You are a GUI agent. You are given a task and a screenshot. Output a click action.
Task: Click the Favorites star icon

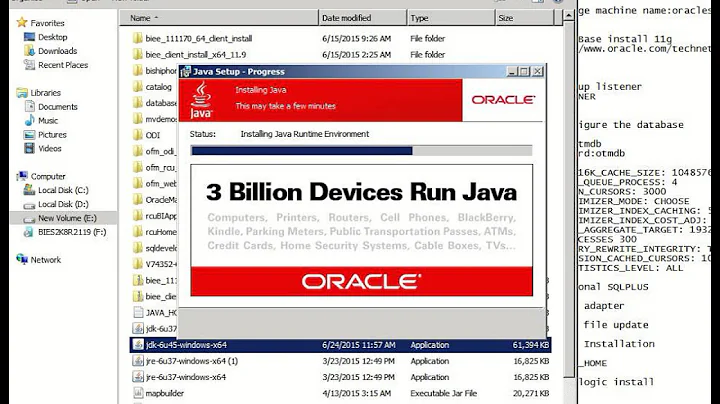(x=22, y=22)
